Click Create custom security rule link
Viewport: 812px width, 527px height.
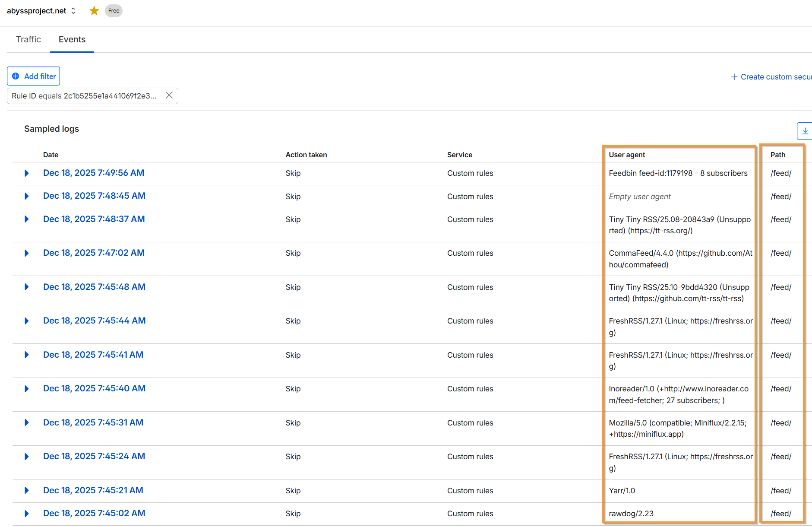[771, 77]
